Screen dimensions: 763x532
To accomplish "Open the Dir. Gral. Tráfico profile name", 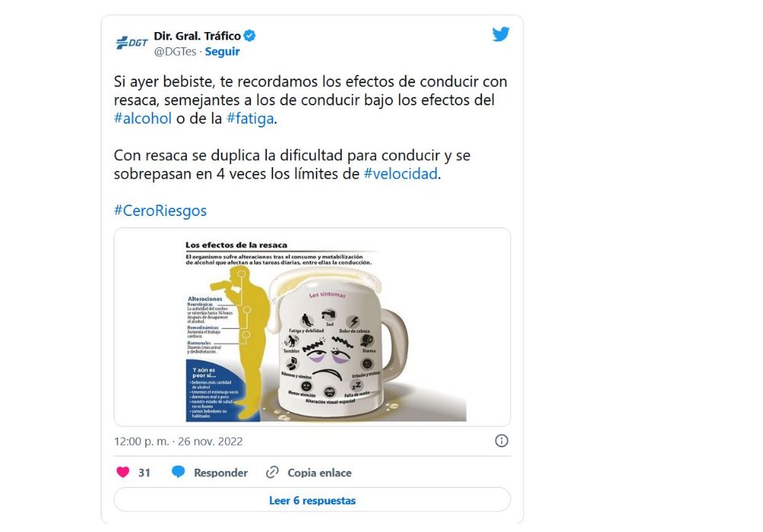I will (x=197, y=36).
